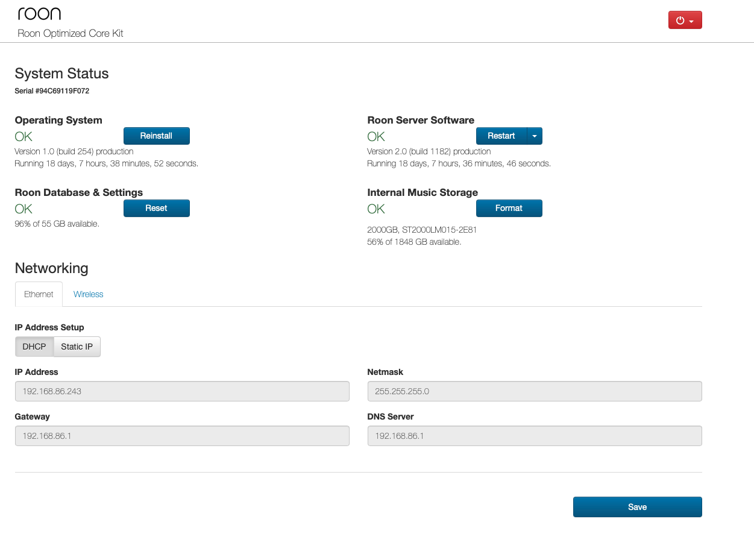Click '56% of 1848 GB available.' text
Screen dimensions: 754x560
click(415, 242)
